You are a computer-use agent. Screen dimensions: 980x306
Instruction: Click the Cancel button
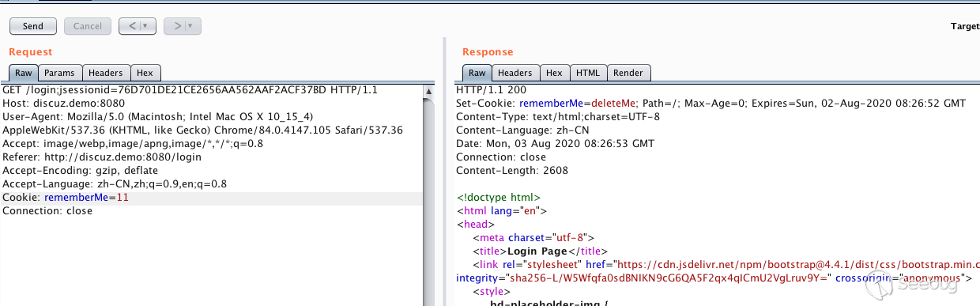[x=87, y=26]
